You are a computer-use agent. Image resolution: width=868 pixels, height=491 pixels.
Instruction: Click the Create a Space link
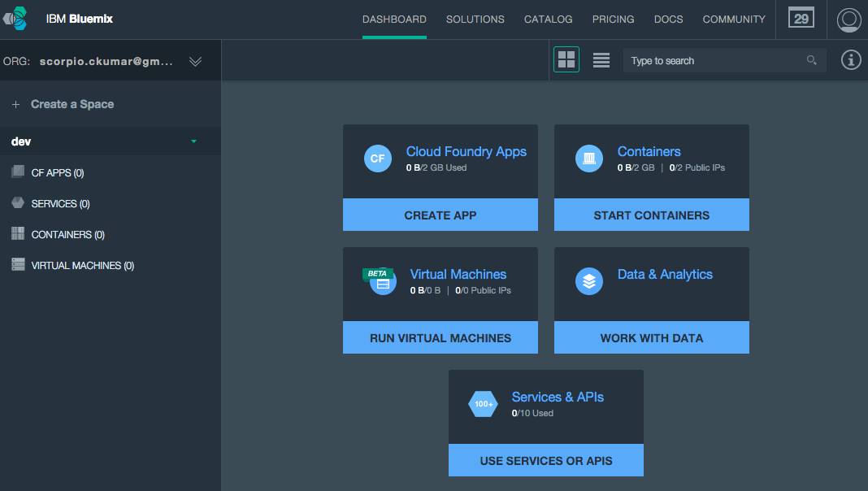pyautogui.click(x=72, y=104)
